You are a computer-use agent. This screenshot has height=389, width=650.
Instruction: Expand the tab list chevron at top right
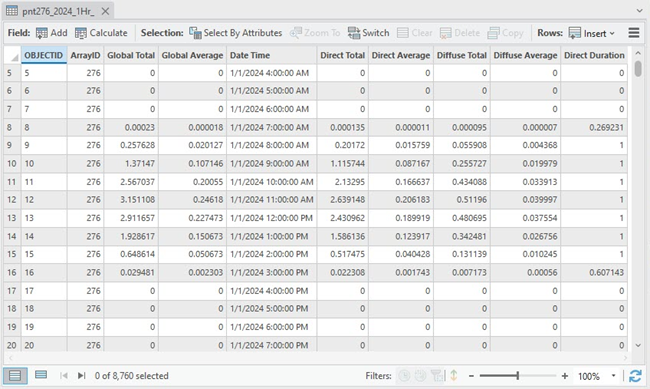coord(639,11)
